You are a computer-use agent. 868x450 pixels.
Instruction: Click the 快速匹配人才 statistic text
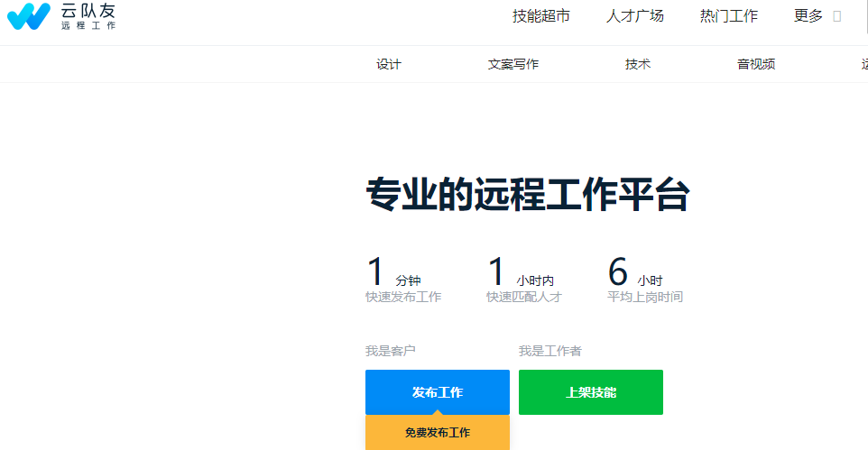coord(524,297)
